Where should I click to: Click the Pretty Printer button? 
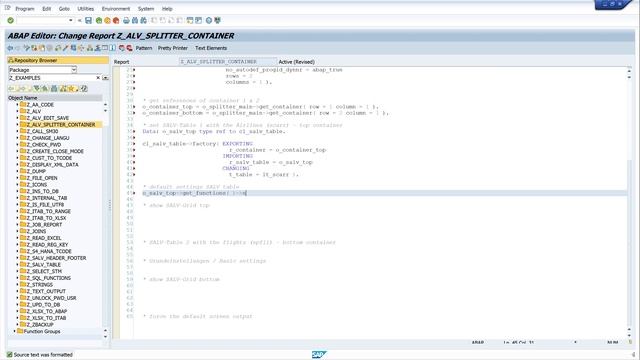[x=173, y=48]
